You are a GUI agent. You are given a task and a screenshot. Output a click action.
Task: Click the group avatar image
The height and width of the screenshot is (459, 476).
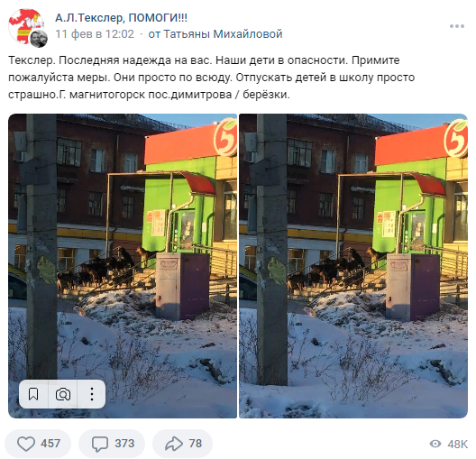click(x=24, y=25)
